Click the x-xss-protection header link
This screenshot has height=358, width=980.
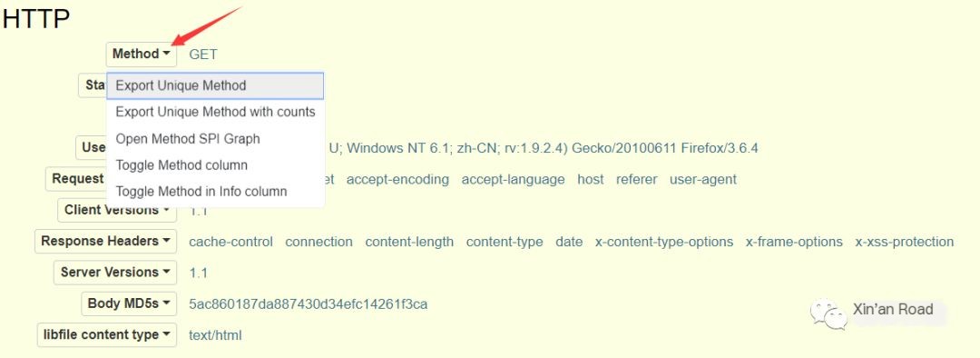pos(905,242)
